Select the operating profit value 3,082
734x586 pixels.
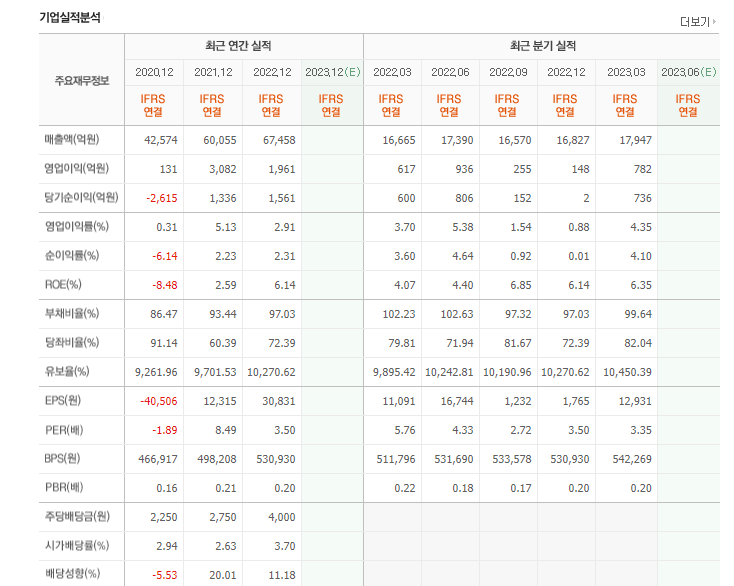pyautogui.click(x=223, y=169)
